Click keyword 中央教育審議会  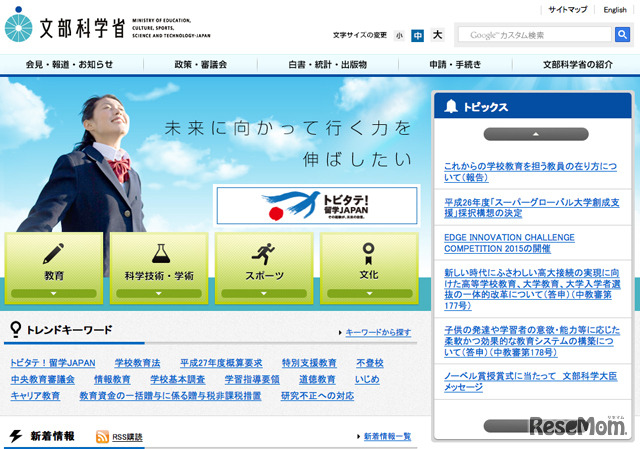(x=42, y=379)
